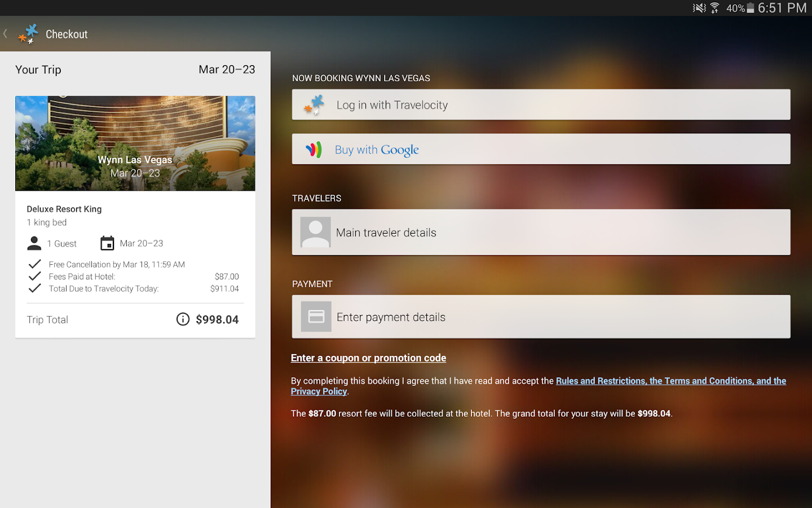812x508 pixels.
Task: Tap the traveler avatar placeholder icon
Action: (x=316, y=233)
